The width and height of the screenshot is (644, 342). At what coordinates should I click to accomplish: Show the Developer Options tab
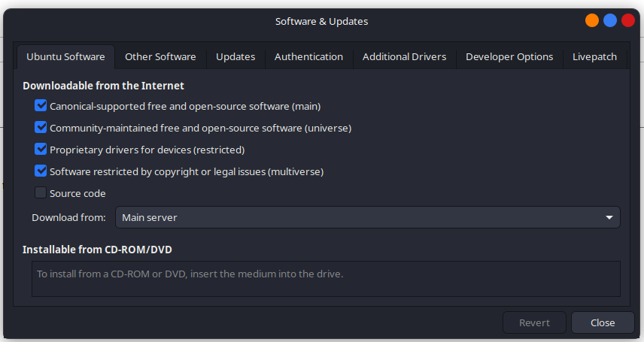509,57
